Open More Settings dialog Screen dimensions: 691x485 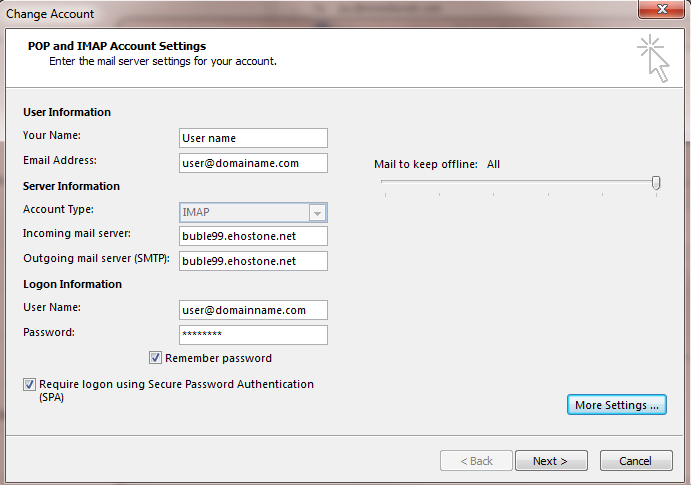click(617, 405)
